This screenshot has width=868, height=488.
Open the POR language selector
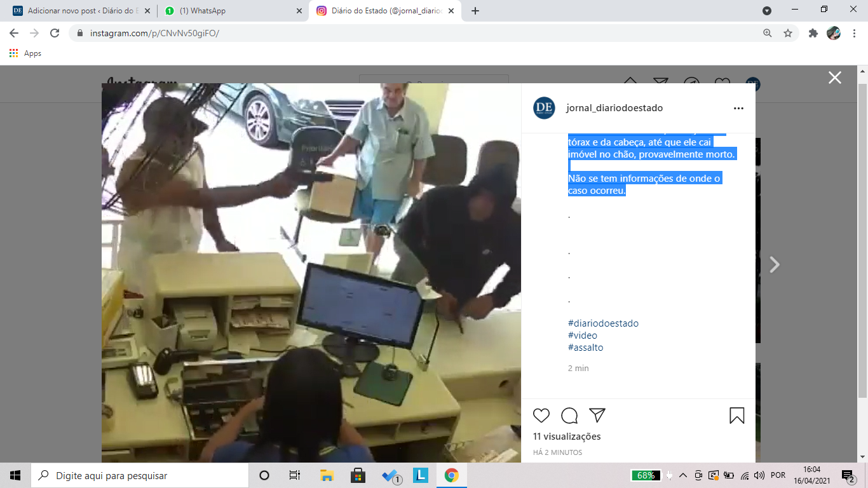(778, 475)
